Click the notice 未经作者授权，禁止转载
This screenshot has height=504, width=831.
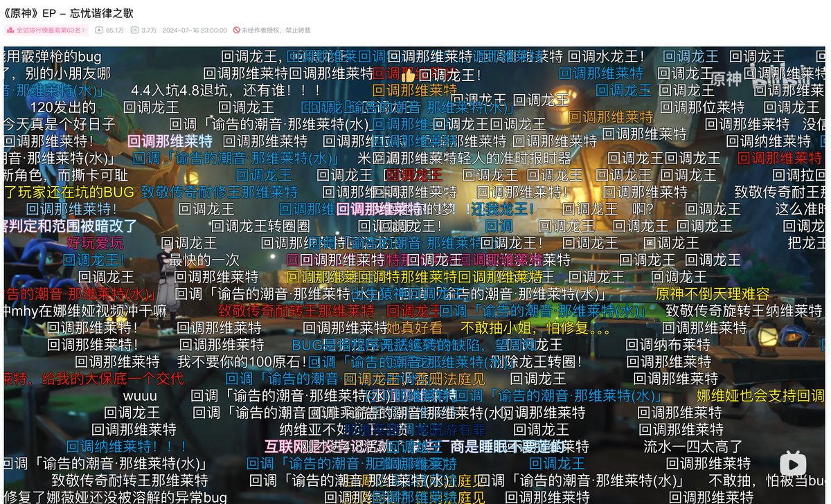point(276,30)
